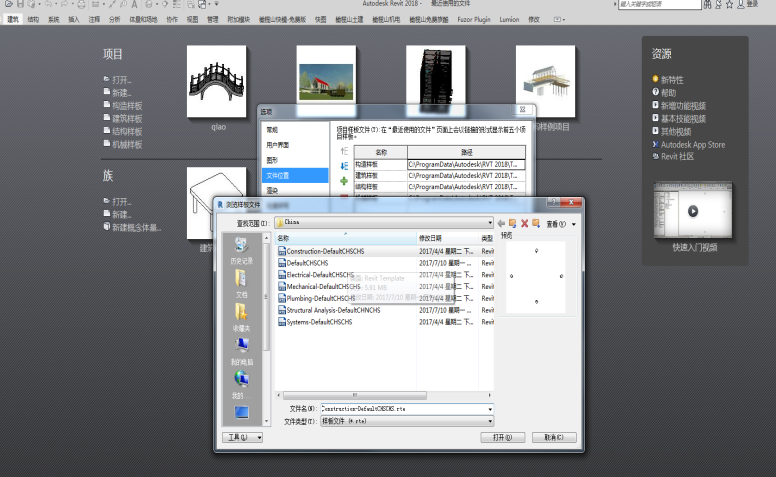Open the 插入 insert ribbon tab
This screenshot has height=477, width=776.
[74, 20]
